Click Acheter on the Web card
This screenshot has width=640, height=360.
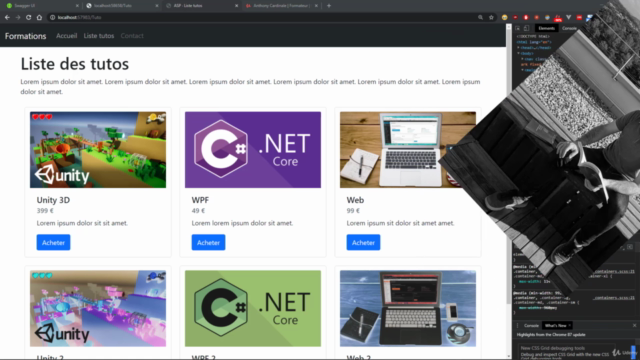pyautogui.click(x=363, y=242)
